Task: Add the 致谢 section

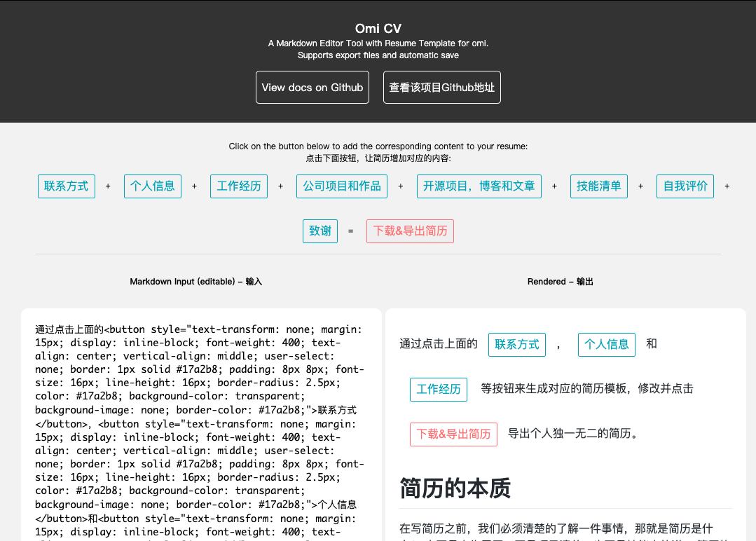Action: (x=320, y=231)
